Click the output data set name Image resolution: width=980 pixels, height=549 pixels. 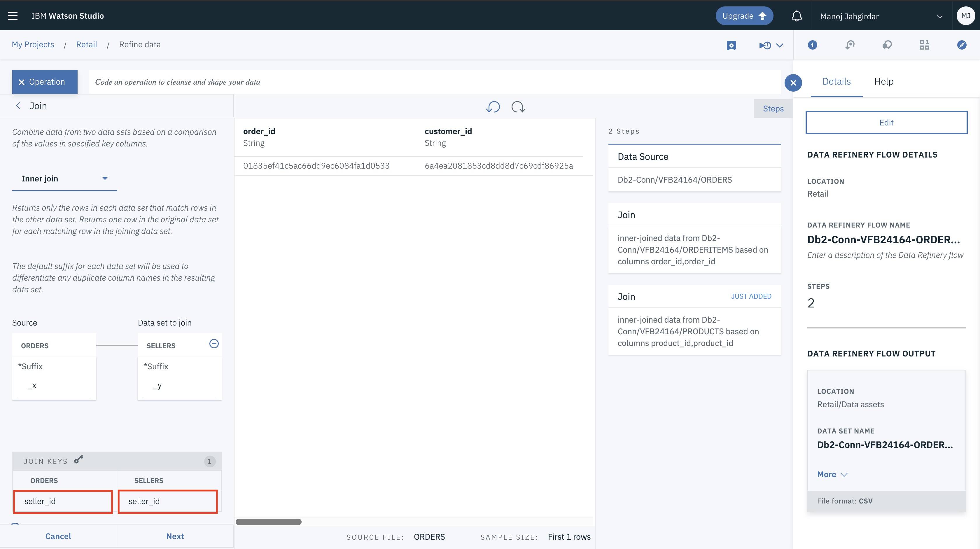[885, 445]
